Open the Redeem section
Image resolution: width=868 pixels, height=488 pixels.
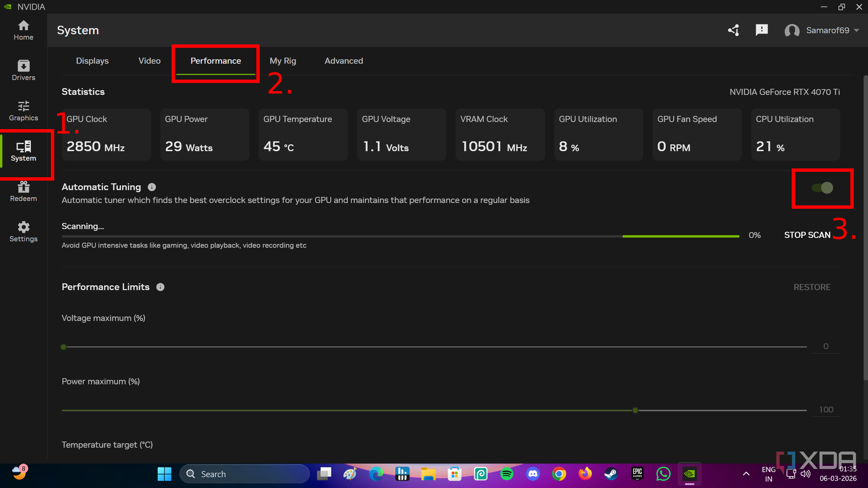[x=23, y=191]
